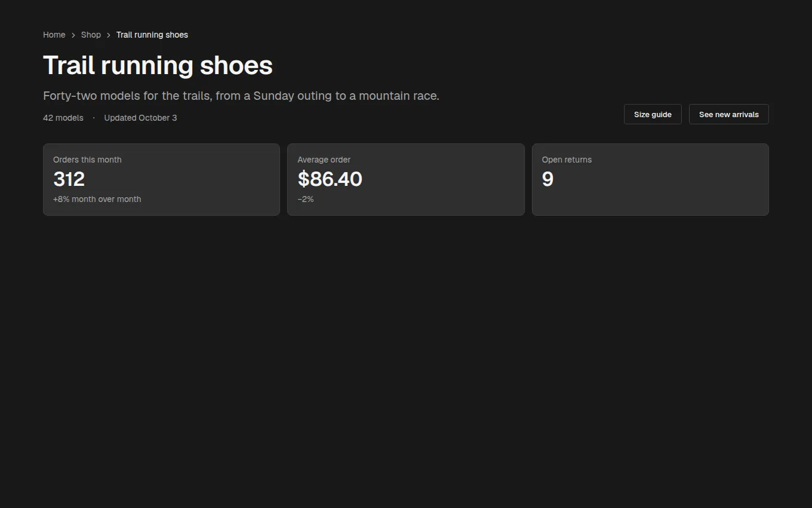The image size is (812, 508).
Task: Click the See new arrivals button
Action: 728,114
